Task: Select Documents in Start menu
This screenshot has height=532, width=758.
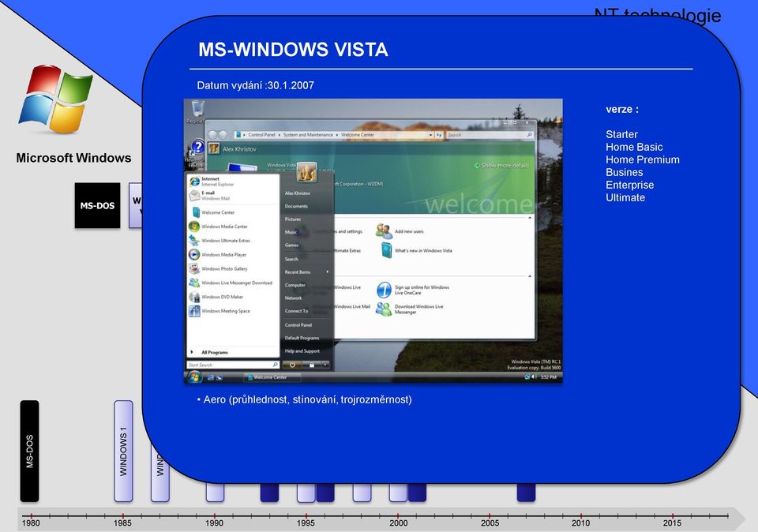Action: [x=296, y=206]
